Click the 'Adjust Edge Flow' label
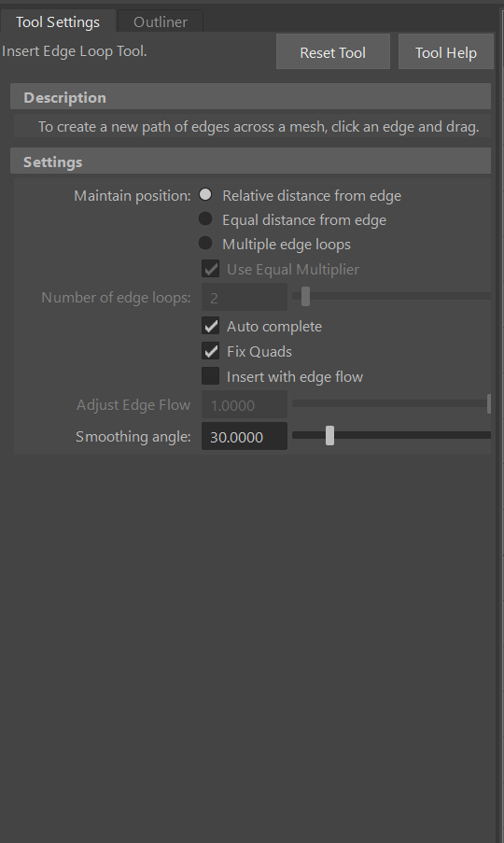Screen dimensions: 504x843 (133, 405)
